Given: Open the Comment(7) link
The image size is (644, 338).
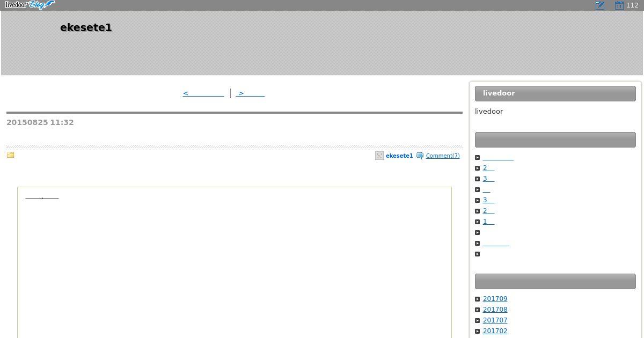Looking at the screenshot, I should pyautogui.click(x=443, y=156).
